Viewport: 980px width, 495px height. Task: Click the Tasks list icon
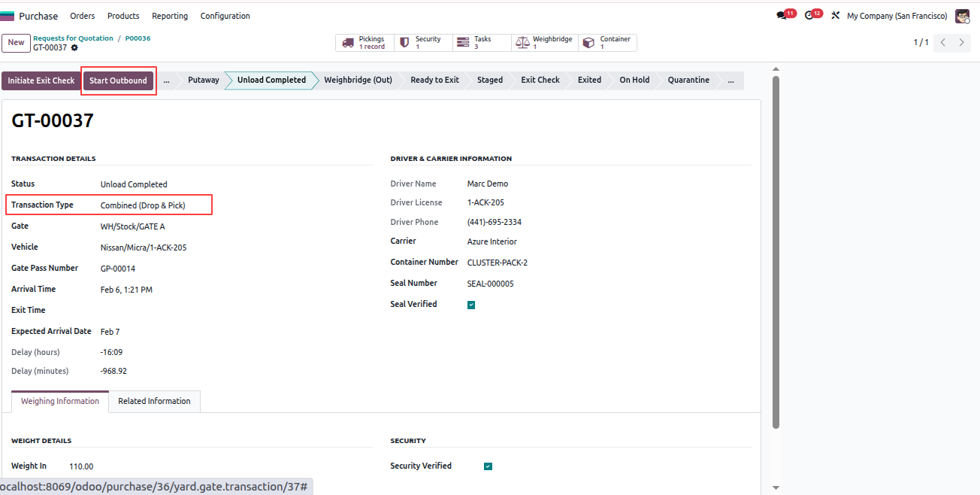463,43
